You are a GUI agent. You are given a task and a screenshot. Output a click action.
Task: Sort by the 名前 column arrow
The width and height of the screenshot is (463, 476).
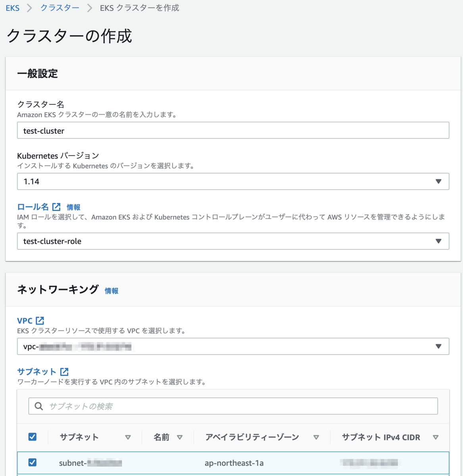tap(180, 437)
